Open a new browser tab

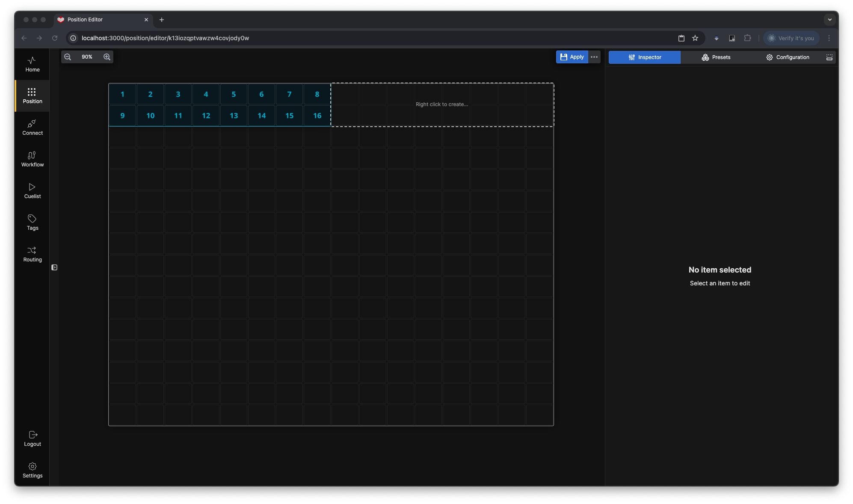162,20
